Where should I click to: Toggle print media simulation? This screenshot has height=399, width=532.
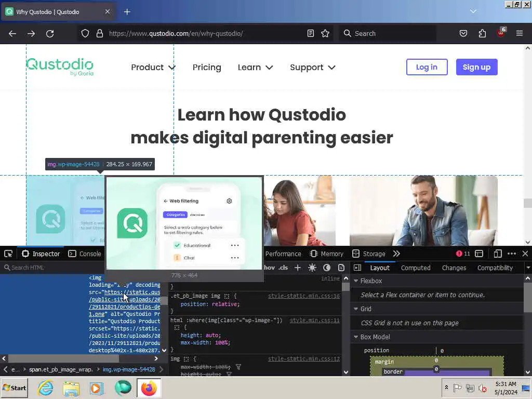[x=341, y=268]
